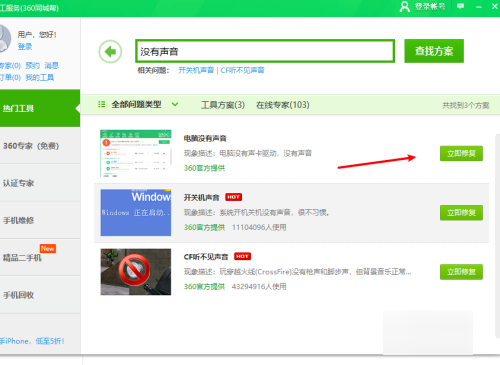Click the HOT badge next to CF听不见声音
Screen dimensions: 500x365
(242, 256)
